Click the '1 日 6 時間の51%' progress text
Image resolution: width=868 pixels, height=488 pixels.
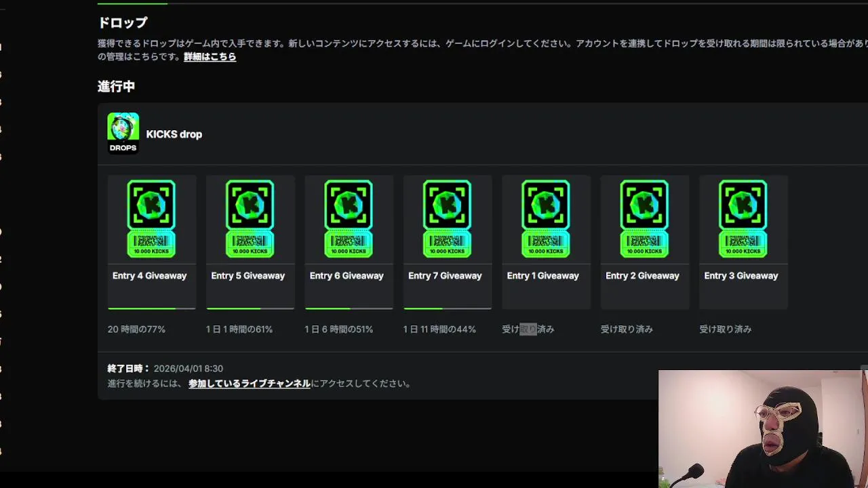click(339, 329)
